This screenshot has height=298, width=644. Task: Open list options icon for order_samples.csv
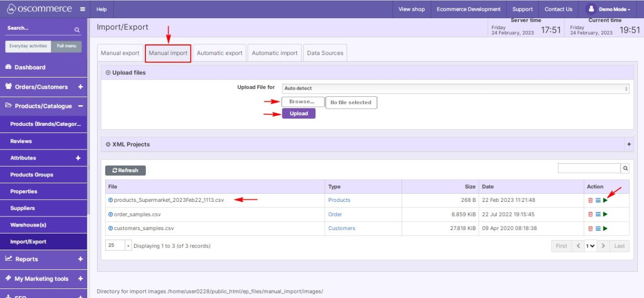click(598, 214)
